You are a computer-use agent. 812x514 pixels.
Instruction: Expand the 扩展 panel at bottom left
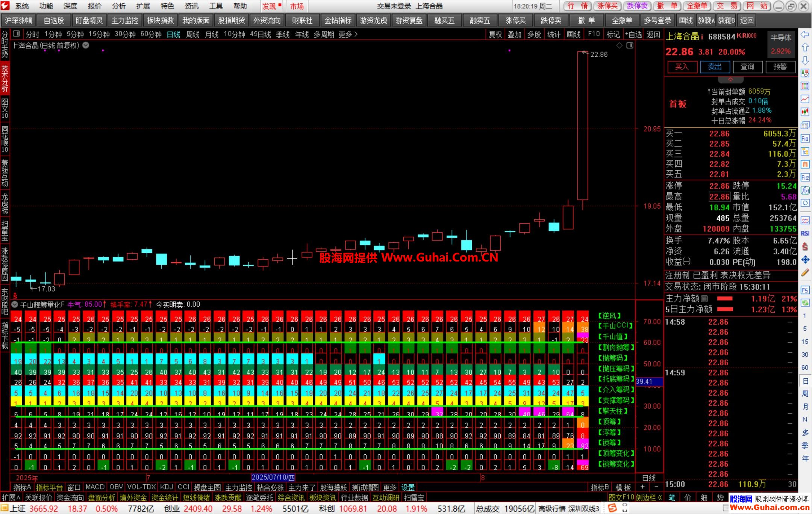point(11,498)
